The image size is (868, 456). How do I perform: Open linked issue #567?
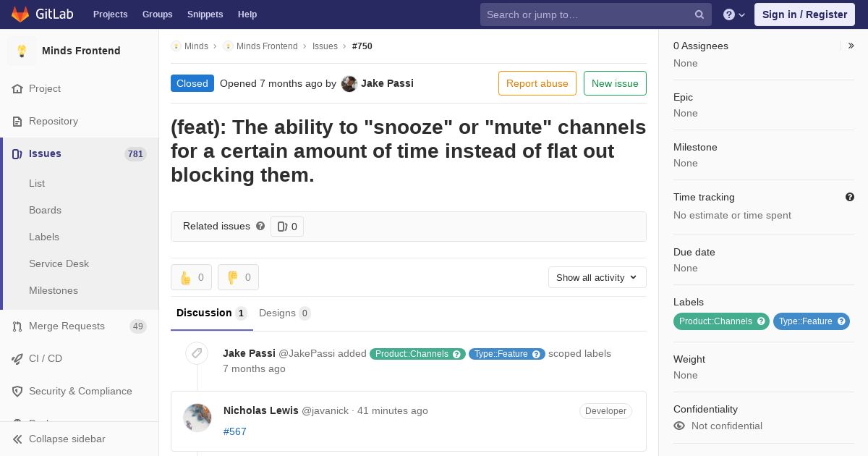(x=235, y=431)
